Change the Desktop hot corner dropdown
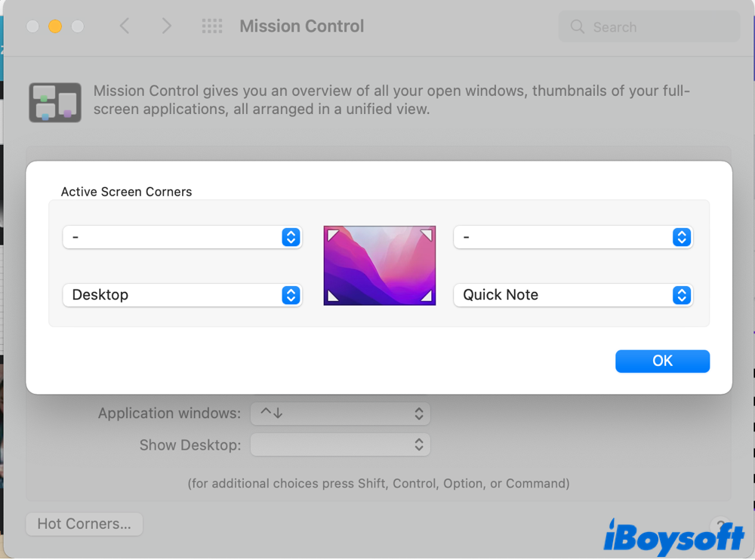The width and height of the screenshot is (755, 560). (x=182, y=295)
